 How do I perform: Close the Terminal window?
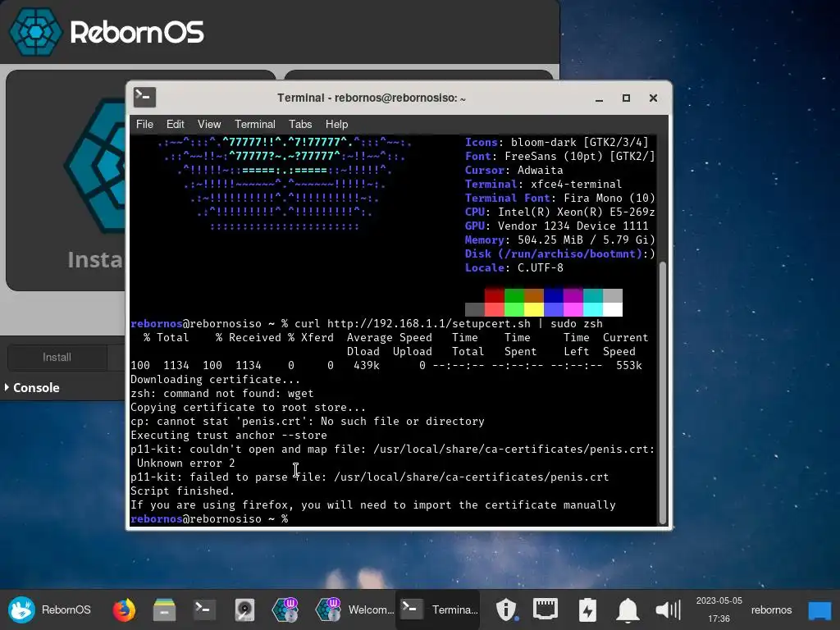[x=653, y=98]
